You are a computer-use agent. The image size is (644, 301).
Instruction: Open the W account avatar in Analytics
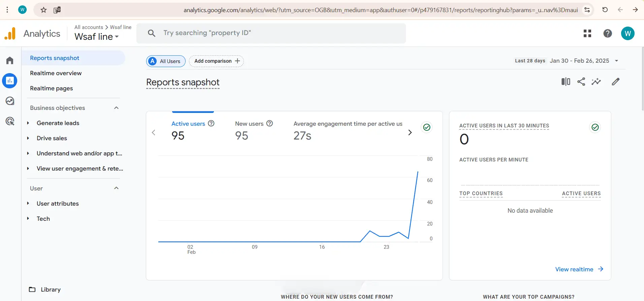[627, 33]
